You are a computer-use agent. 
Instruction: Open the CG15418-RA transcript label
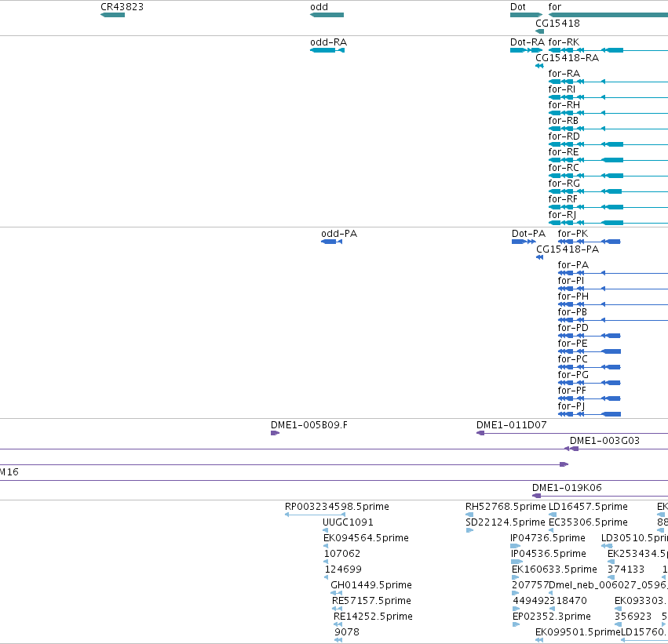(567, 58)
